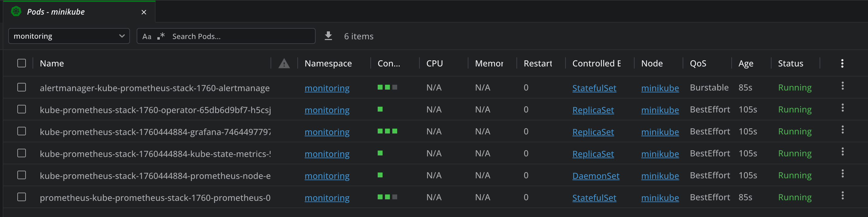868x217 pixels.
Task: Open monitoring namespace link in grafana row
Action: click(327, 132)
